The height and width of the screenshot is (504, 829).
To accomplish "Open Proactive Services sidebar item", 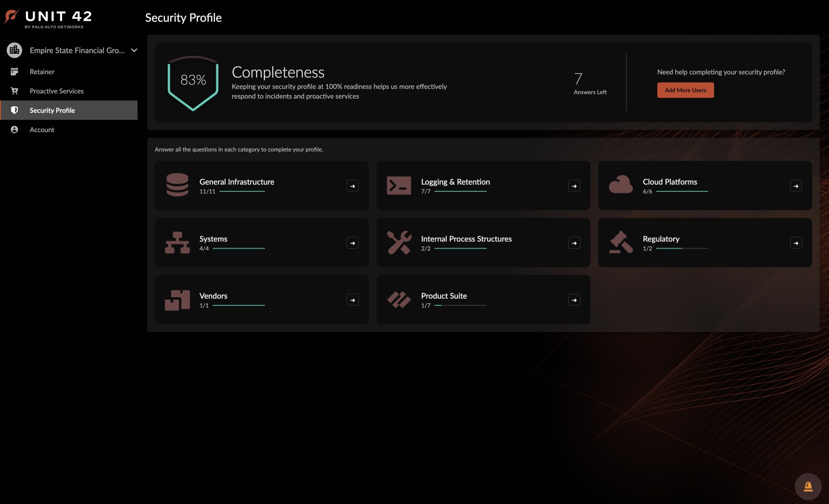I will [56, 91].
